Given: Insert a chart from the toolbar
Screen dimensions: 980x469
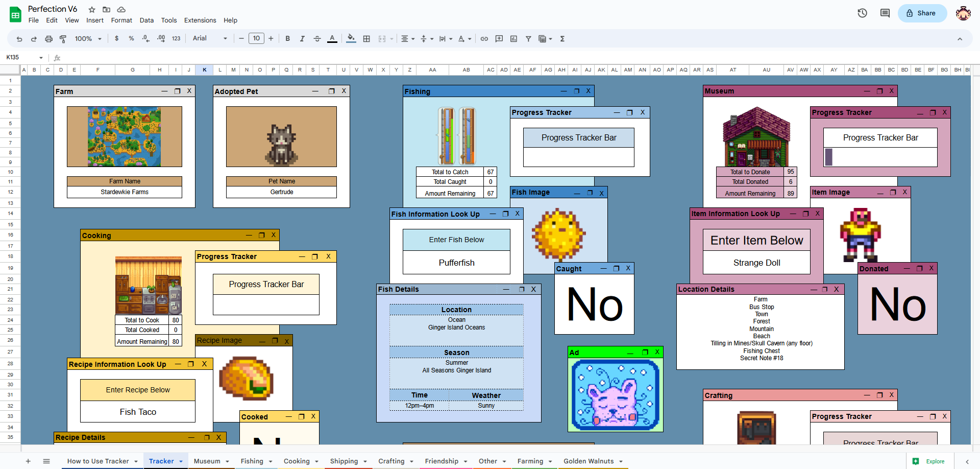Looking at the screenshot, I should pyautogui.click(x=513, y=39).
